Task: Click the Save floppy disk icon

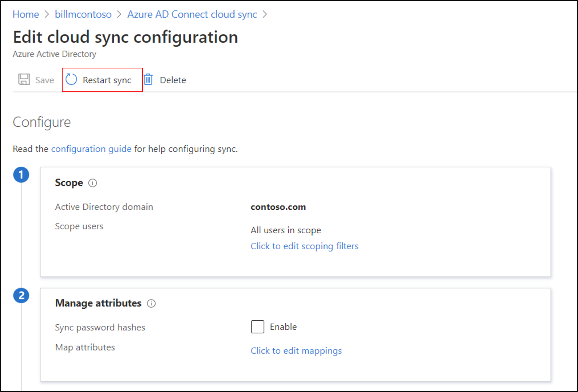Action: click(x=24, y=79)
